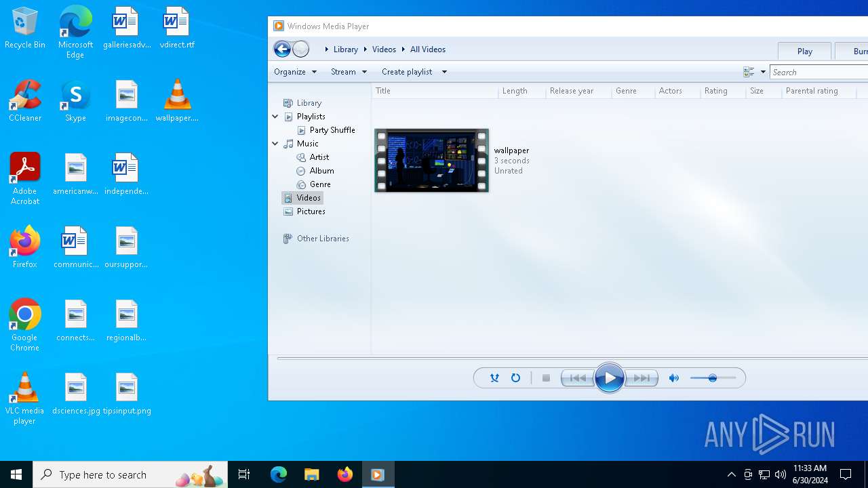868x488 pixels.
Task: Sort by the Genre column header
Action: click(633, 91)
